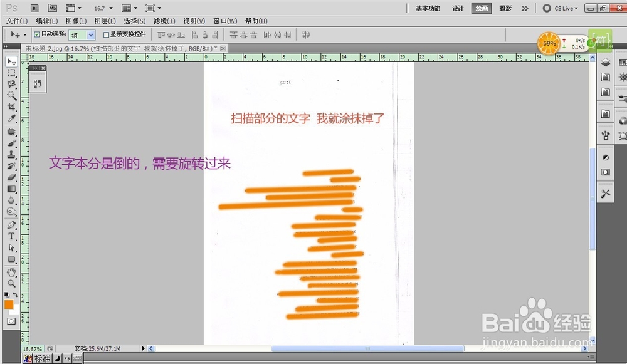Swap foreground and background colors

click(15, 294)
